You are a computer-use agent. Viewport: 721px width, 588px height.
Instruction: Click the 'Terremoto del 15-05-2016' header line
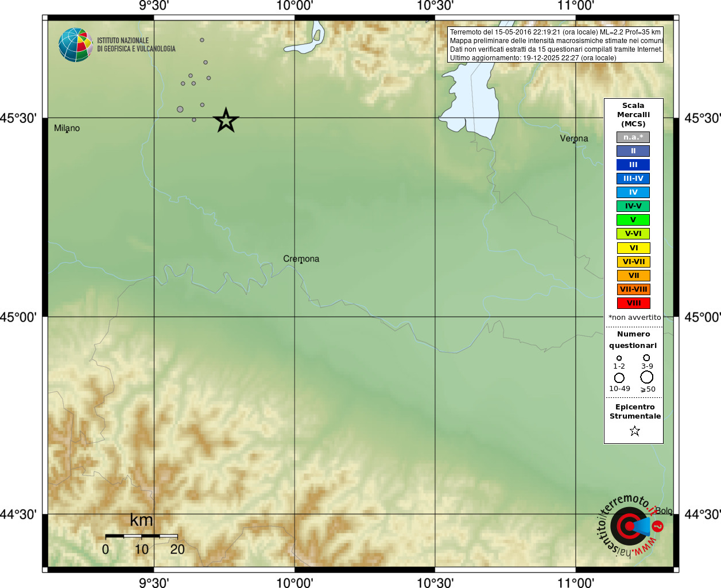pyautogui.click(x=555, y=32)
